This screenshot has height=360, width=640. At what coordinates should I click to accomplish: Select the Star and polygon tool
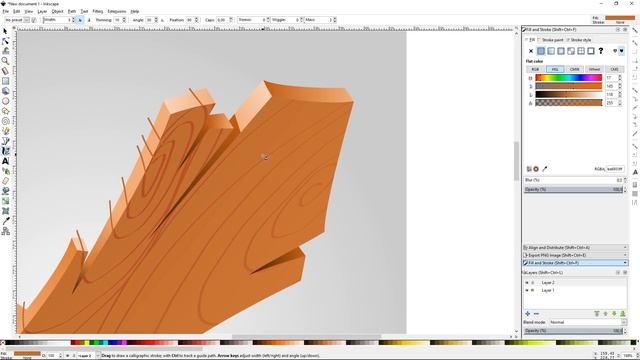(x=5, y=111)
